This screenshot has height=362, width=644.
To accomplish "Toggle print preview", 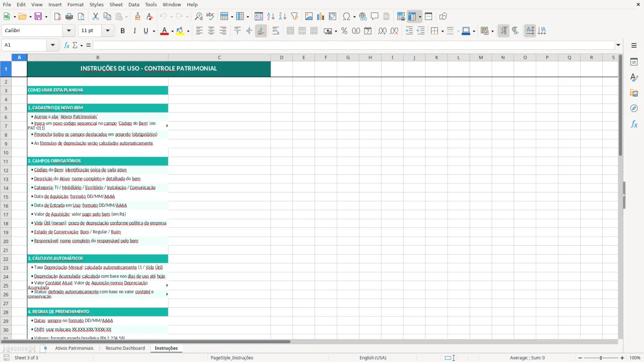I will (81, 17).
